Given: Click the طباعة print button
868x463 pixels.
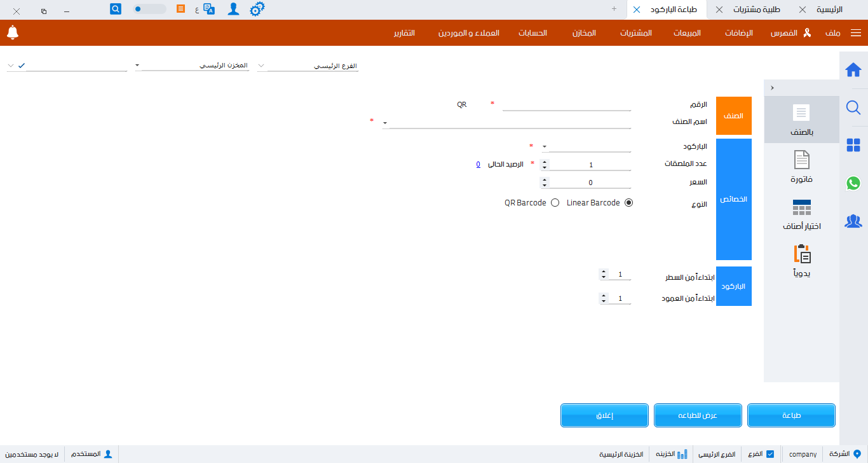Looking at the screenshot, I should pos(791,415).
